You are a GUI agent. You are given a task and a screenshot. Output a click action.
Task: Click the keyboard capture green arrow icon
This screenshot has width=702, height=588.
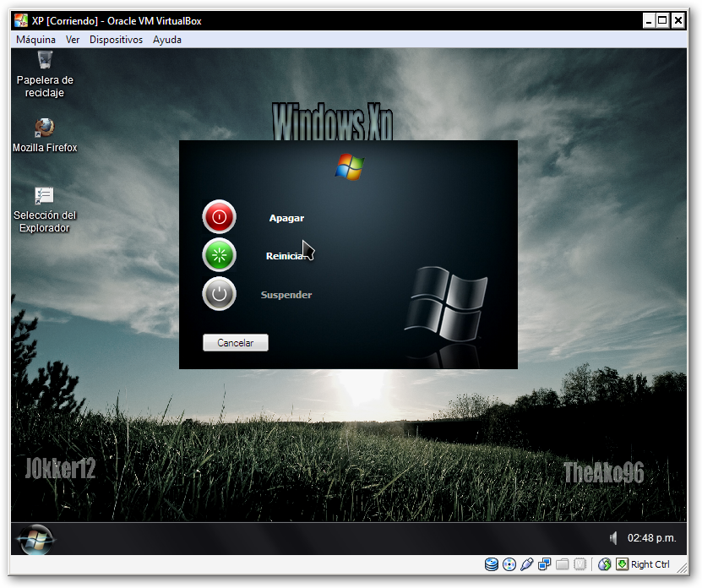point(622,564)
